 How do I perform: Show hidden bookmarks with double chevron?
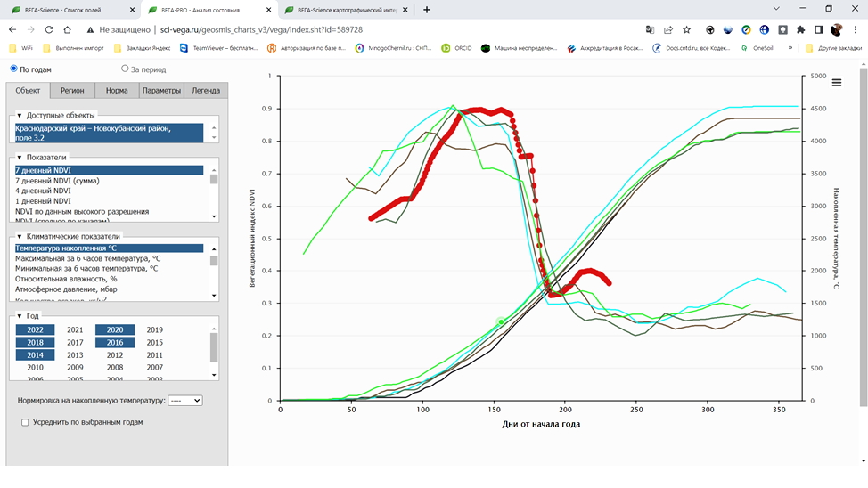(790, 48)
